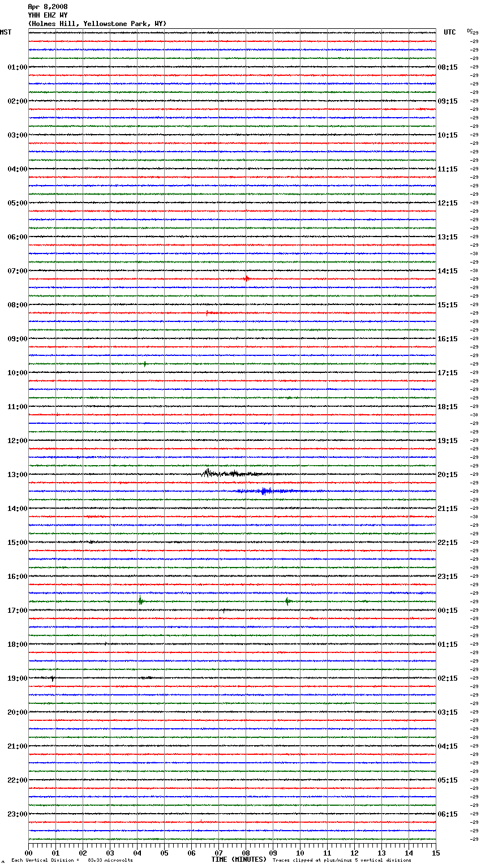The width and height of the screenshot is (481, 868).
Task: Click the red seismic spike below the 07:00 trace
Action: tap(246, 278)
